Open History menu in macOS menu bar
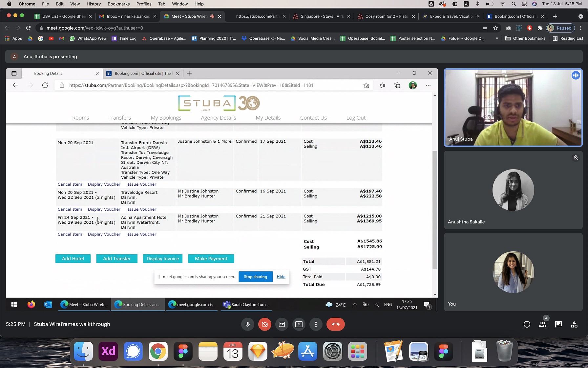Viewport: 588px width, 368px height. pos(94,4)
